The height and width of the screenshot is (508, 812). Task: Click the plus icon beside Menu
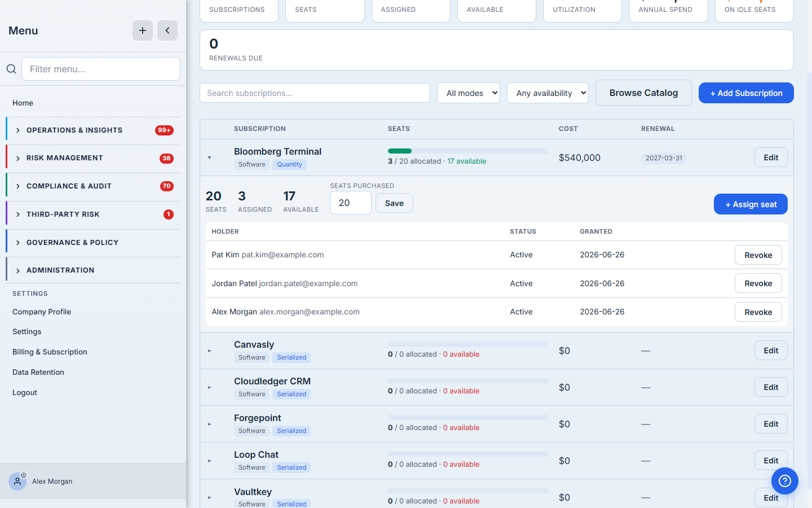pyautogui.click(x=143, y=30)
